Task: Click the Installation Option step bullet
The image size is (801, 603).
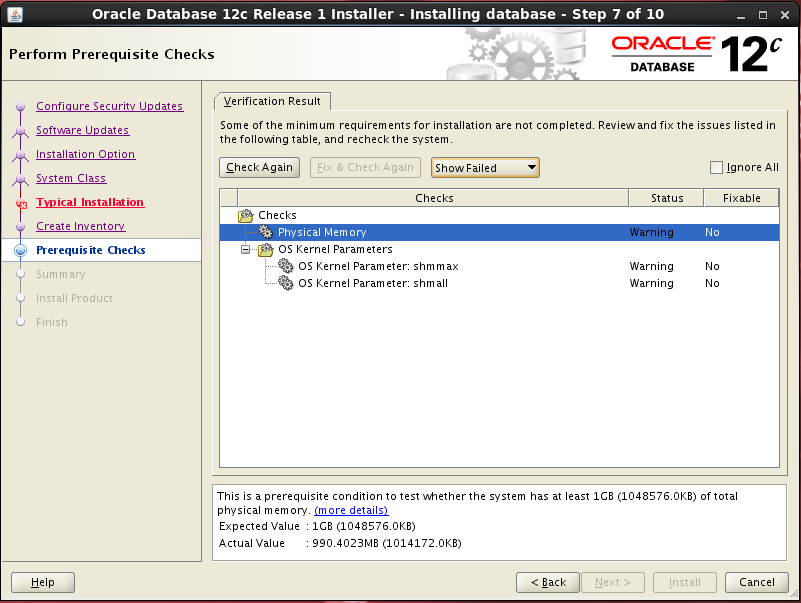Action: click(x=20, y=155)
